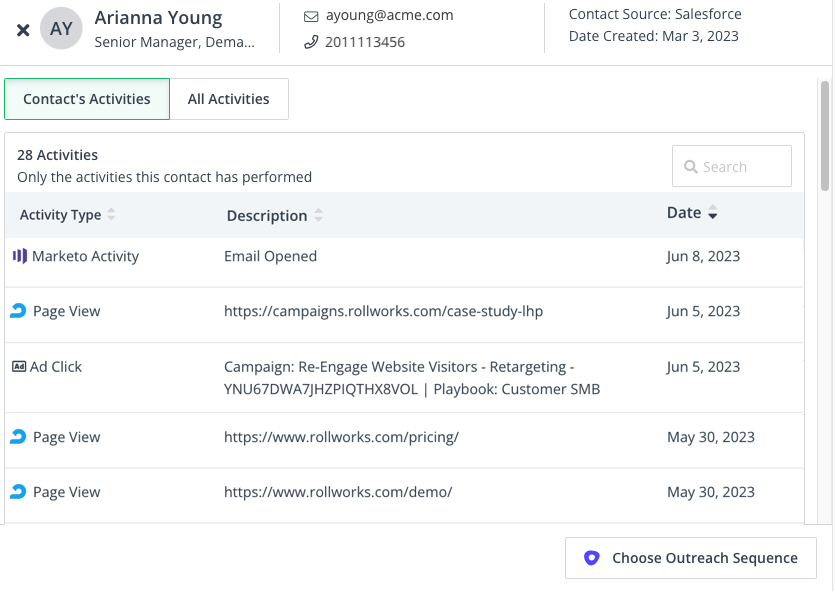Click the shield icon on Choose Outreach Sequence
Screen dimensions: 835x595
[x=591, y=558]
